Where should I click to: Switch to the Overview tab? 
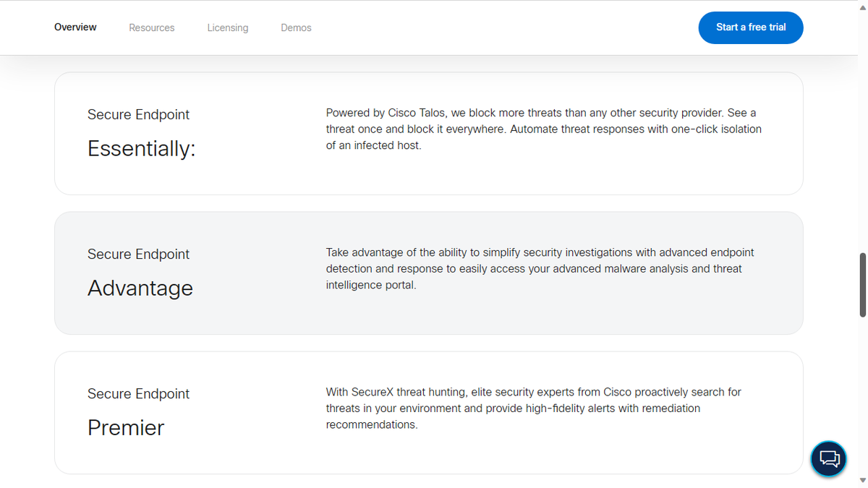(75, 27)
